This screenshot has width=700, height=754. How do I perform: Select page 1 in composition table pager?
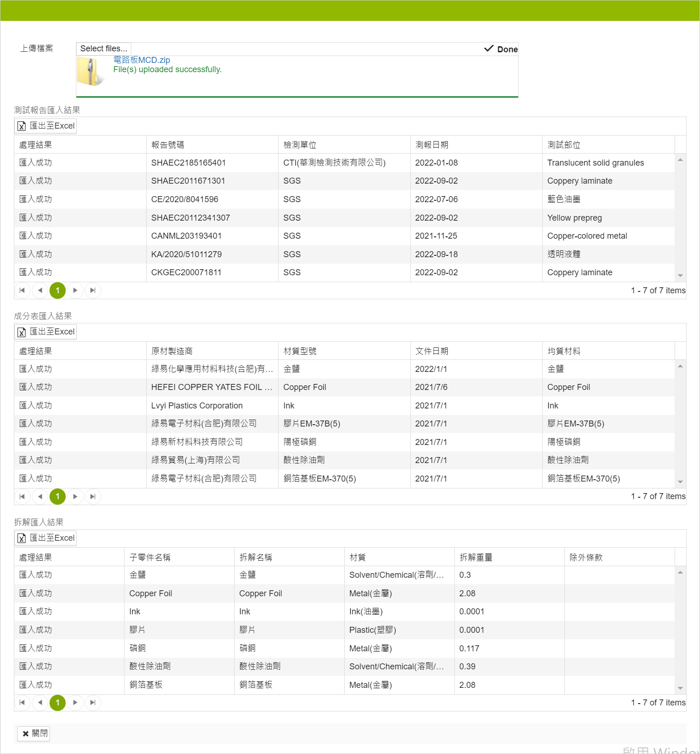(58, 496)
